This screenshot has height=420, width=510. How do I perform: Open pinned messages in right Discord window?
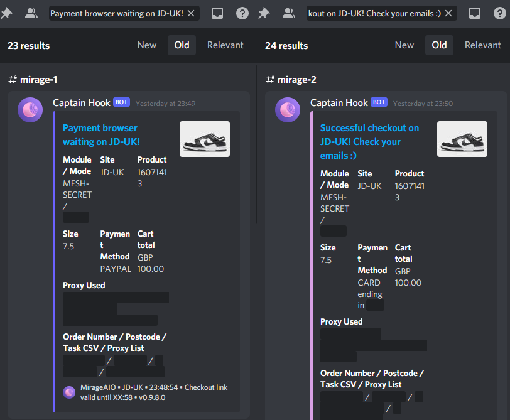(x=264, y=13)
